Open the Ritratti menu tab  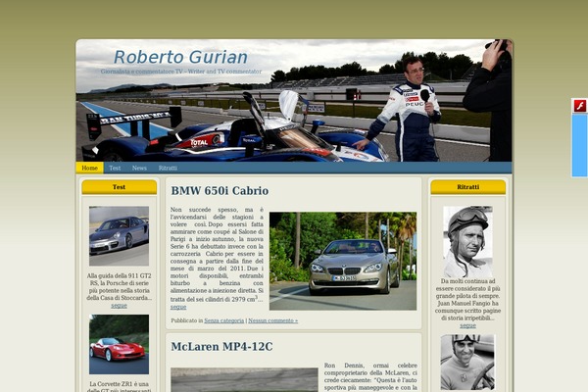click(x=168, y=168)
